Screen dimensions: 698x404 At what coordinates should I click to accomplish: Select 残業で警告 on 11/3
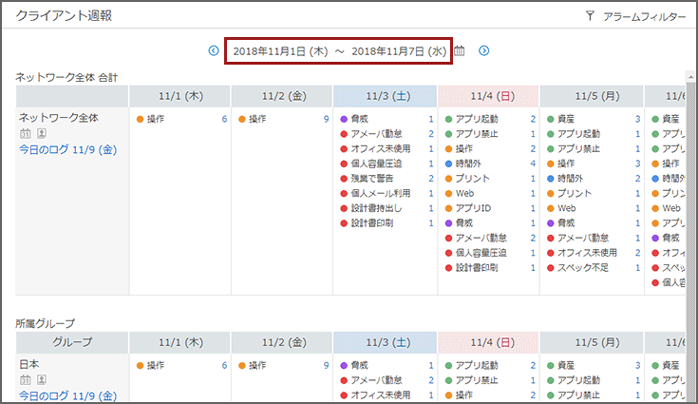click(372, 178)
